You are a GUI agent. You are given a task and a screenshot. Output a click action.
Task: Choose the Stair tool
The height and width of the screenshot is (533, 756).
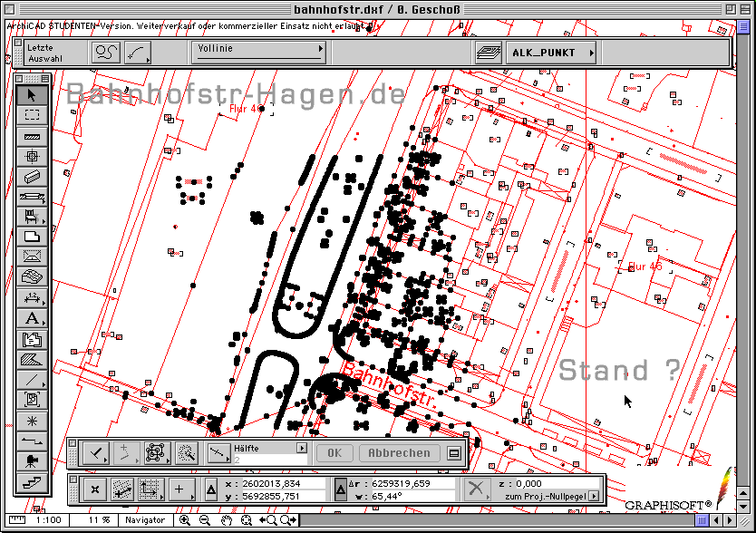click(33, 480)
